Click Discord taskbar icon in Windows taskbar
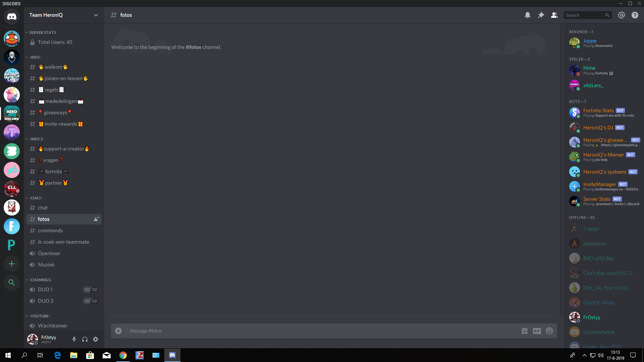The width and height of the screenshot is (644, 362). coord(172,355)
